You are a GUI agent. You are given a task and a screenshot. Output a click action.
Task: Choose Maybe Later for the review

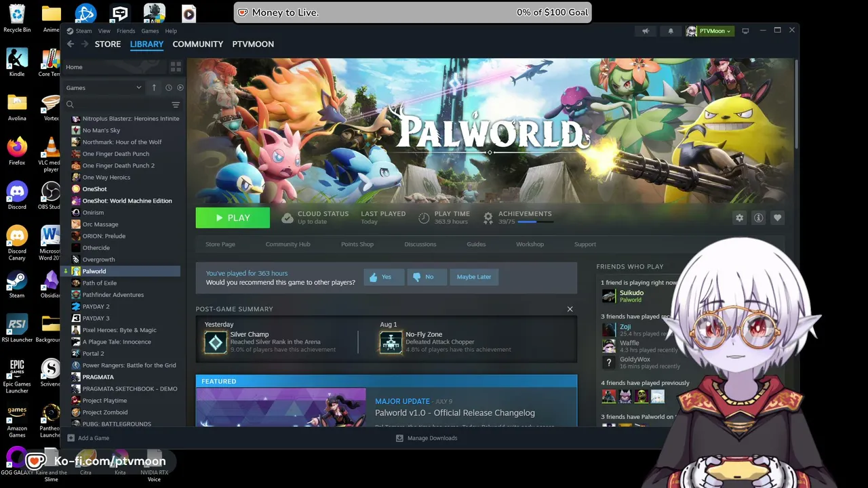474,277
